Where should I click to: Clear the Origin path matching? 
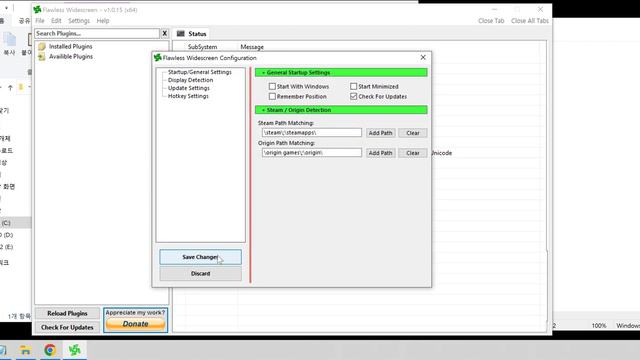coord(413,153)
